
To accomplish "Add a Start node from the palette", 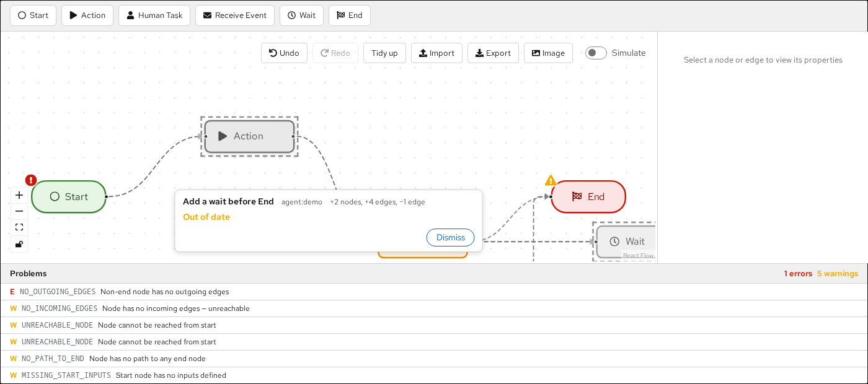I will click(33, 15).
